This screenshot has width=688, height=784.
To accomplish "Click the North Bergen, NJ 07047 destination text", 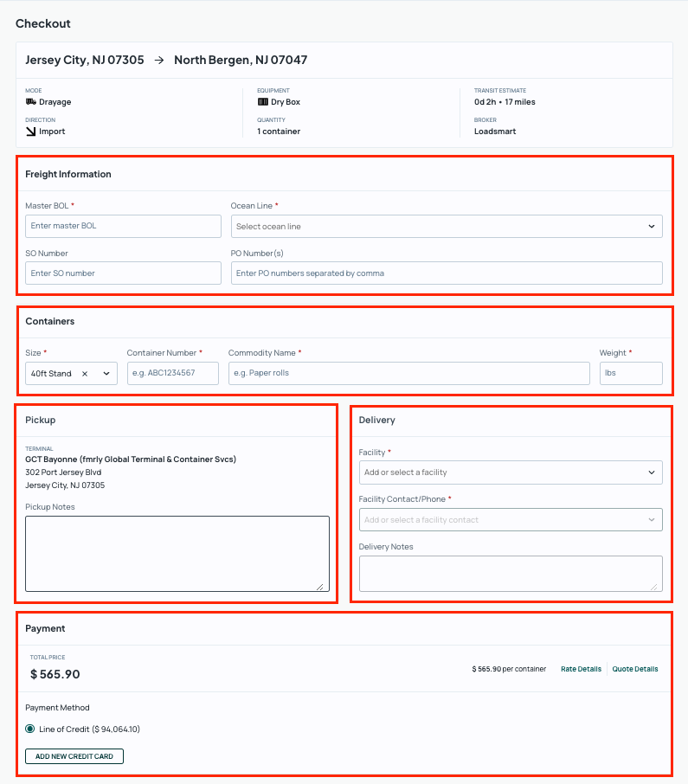I will click(x=241, y=60).
